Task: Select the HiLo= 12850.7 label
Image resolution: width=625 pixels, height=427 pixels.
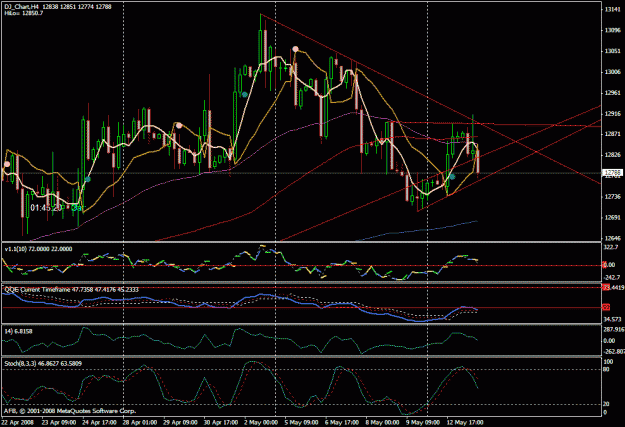Action: [x=24, y=13]
